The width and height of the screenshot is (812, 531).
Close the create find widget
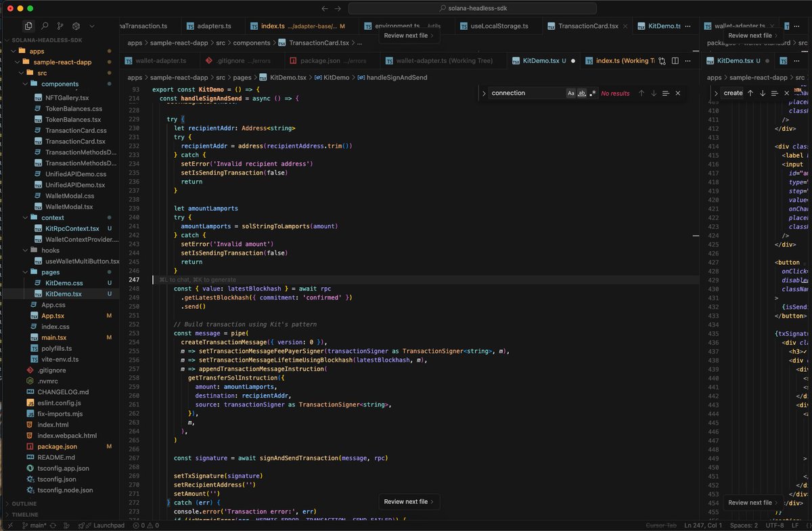coord(786,93)
